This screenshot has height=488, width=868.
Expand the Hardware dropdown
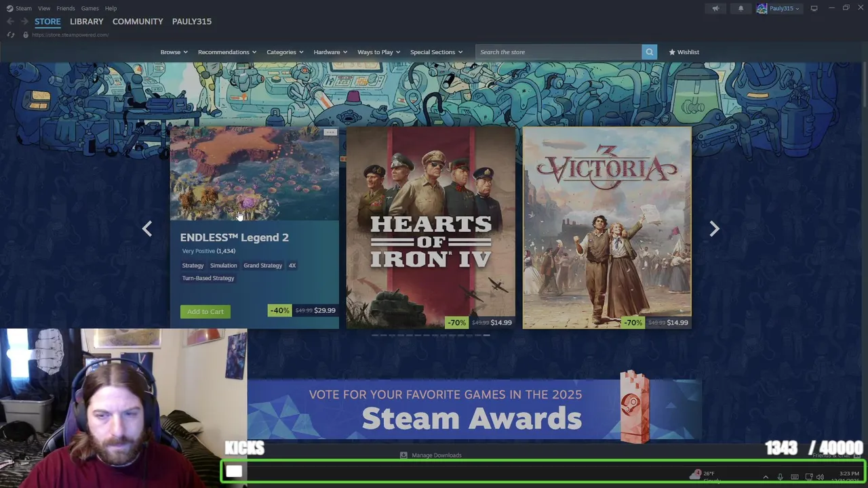330,52
